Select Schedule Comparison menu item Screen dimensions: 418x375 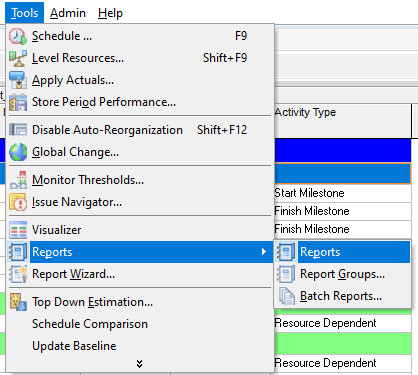[x=140, y=324]
